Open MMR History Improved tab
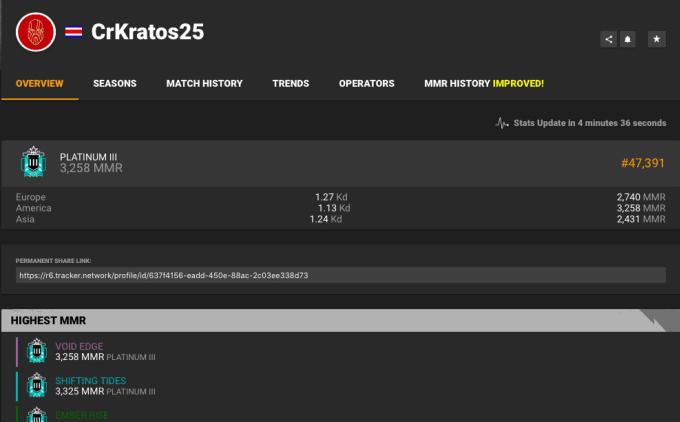Image resolution: width=680 pixels, height=422 pixels. 484,83
